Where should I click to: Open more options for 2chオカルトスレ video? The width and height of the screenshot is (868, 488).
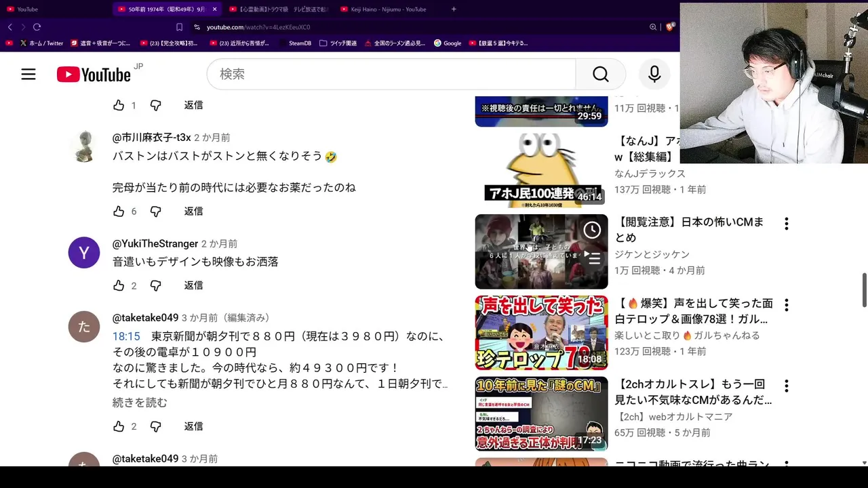787,386
